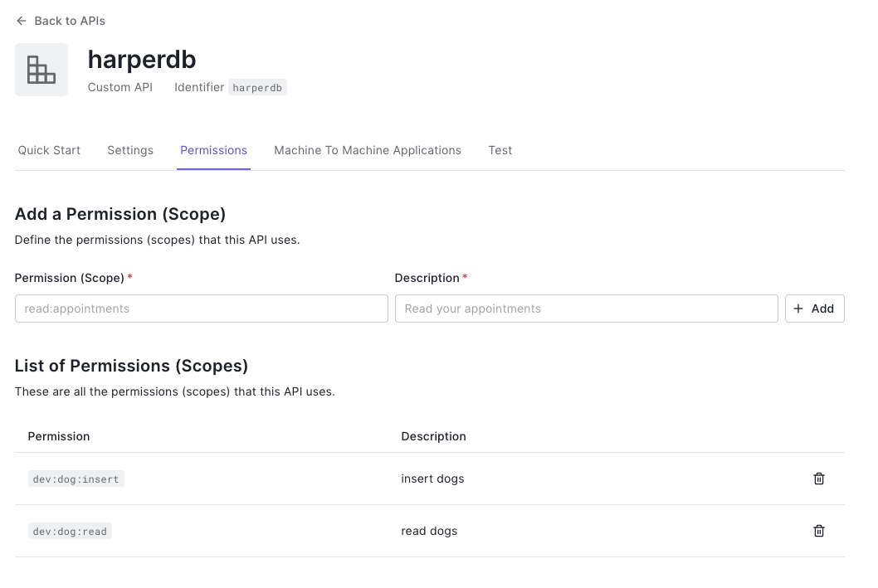
Task: Select the dev:dog:read scope tag
Action: [70, 531]
